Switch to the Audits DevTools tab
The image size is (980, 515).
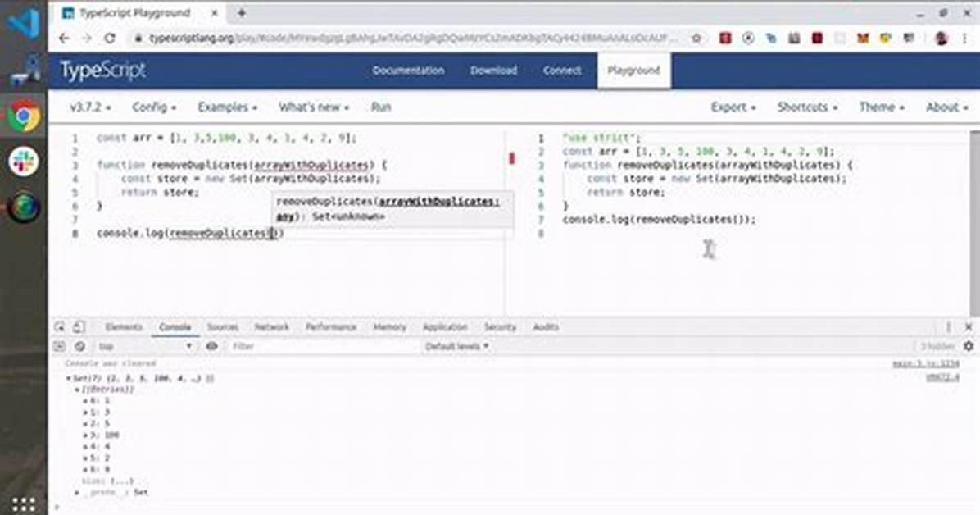click(546, 326)
